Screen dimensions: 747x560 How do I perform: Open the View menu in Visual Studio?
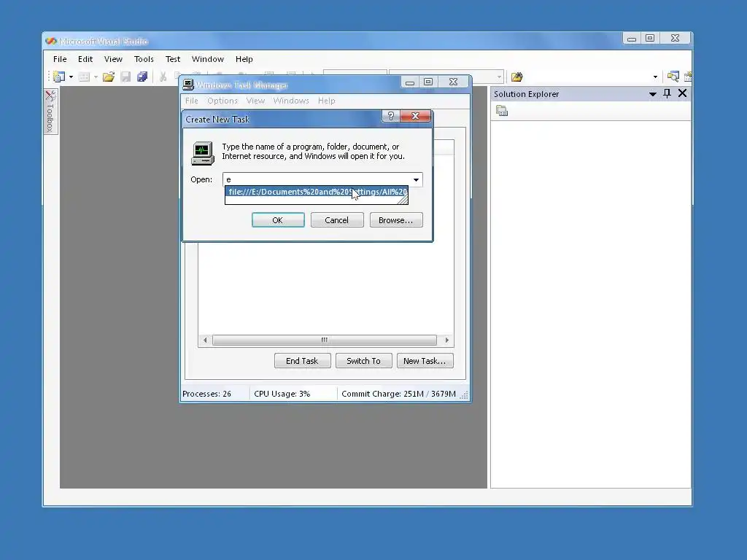pyautogui.click(x=113, y=59)
